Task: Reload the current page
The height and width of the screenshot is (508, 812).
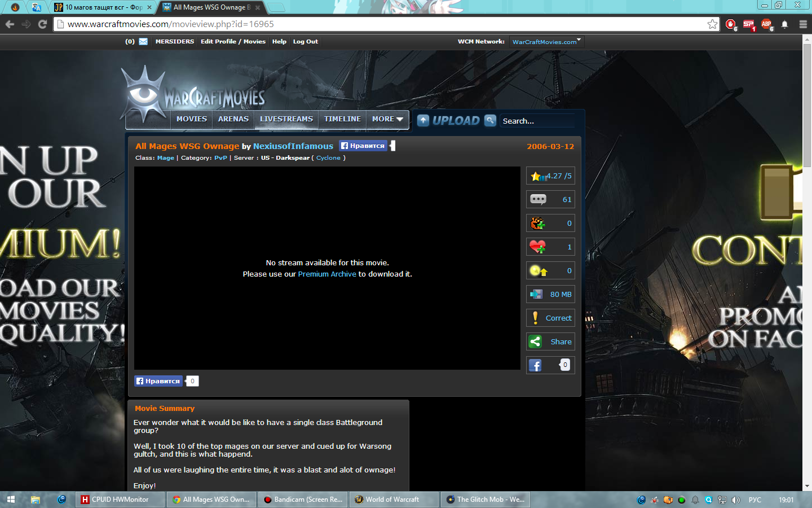Action: pos(42,24)
